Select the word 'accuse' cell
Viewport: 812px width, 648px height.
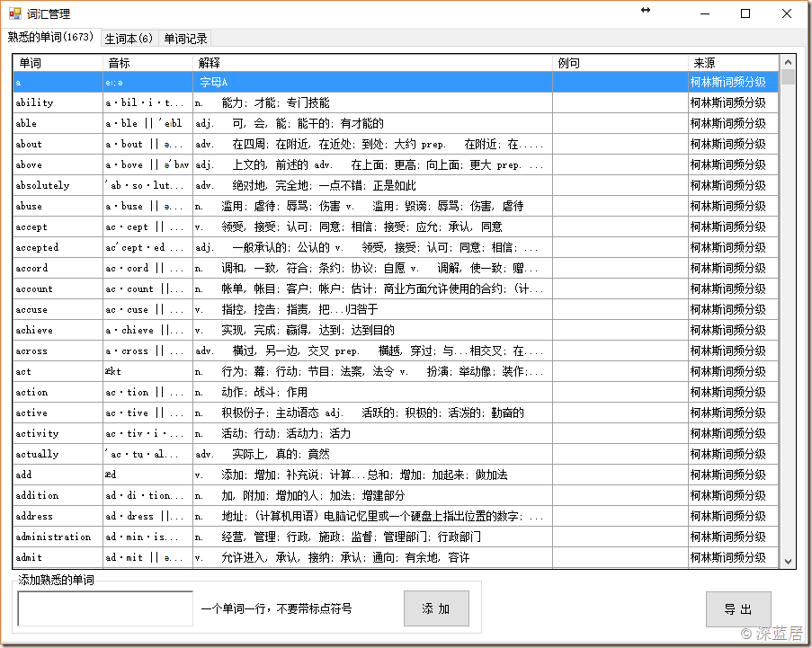click(58, 309)
